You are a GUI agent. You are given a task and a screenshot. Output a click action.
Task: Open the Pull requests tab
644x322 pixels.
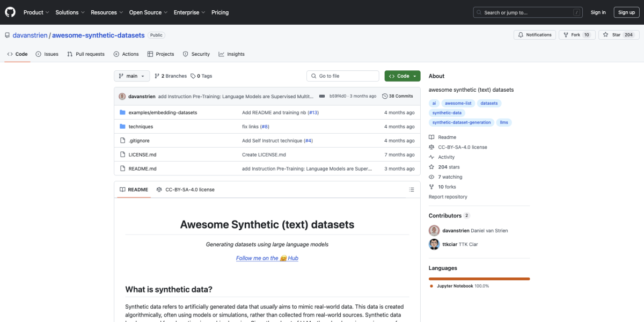[86, 54]
